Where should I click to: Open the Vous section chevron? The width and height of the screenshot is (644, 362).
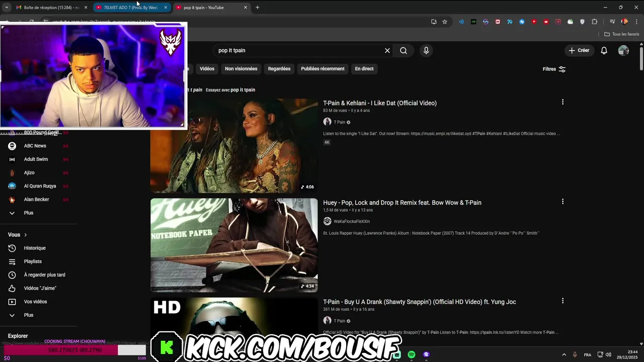pos(25,235)
